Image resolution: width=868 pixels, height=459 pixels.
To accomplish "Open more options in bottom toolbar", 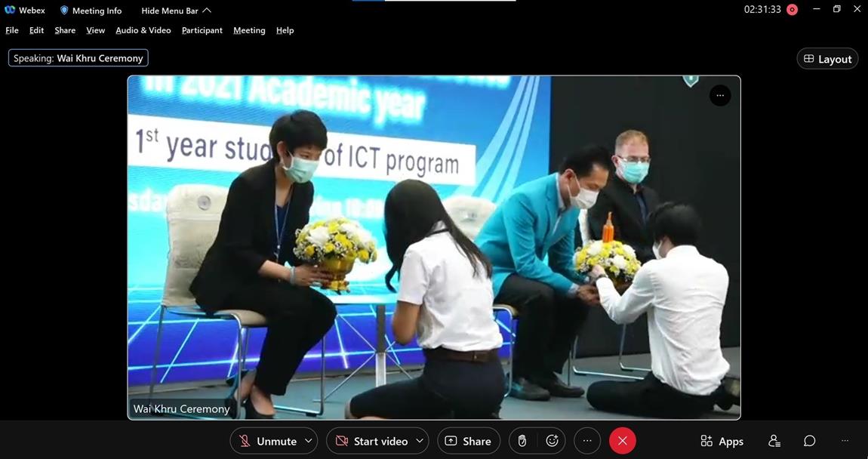I will click(587, 441).
